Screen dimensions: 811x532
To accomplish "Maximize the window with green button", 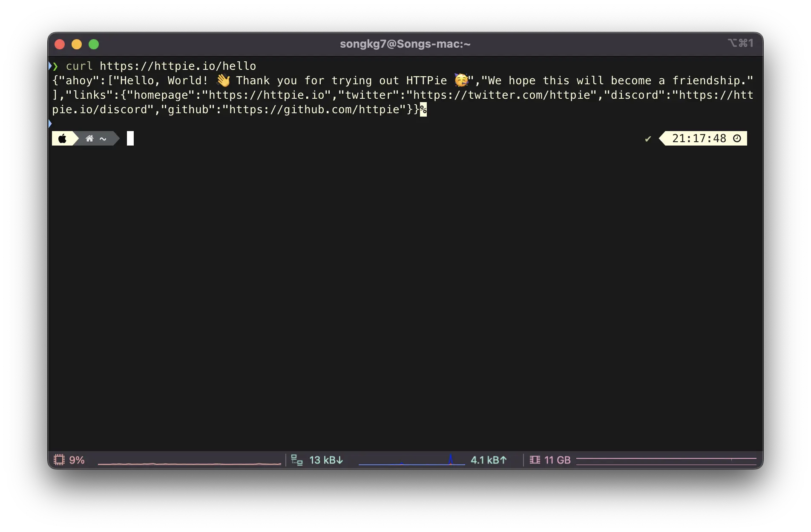I will [x=94, y=44].
